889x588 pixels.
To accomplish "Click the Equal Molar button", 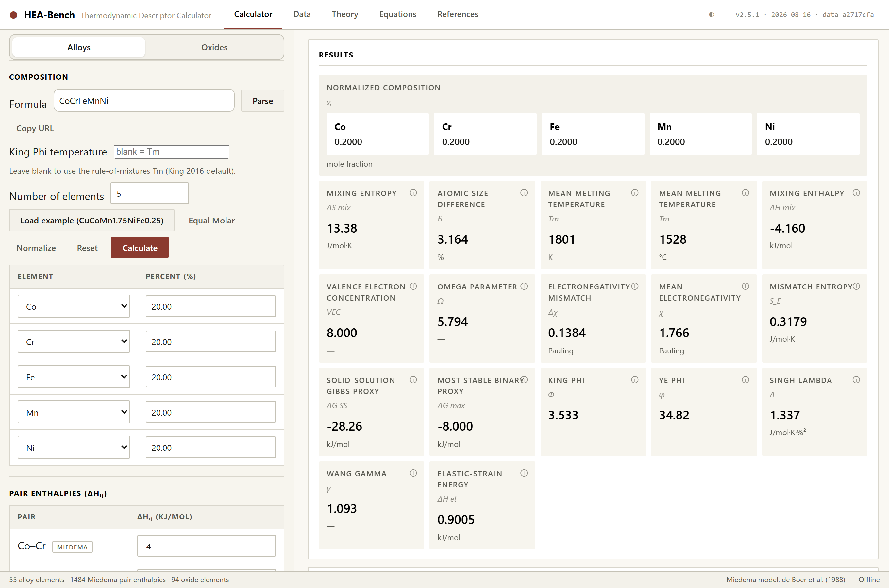I will (211, 220).
